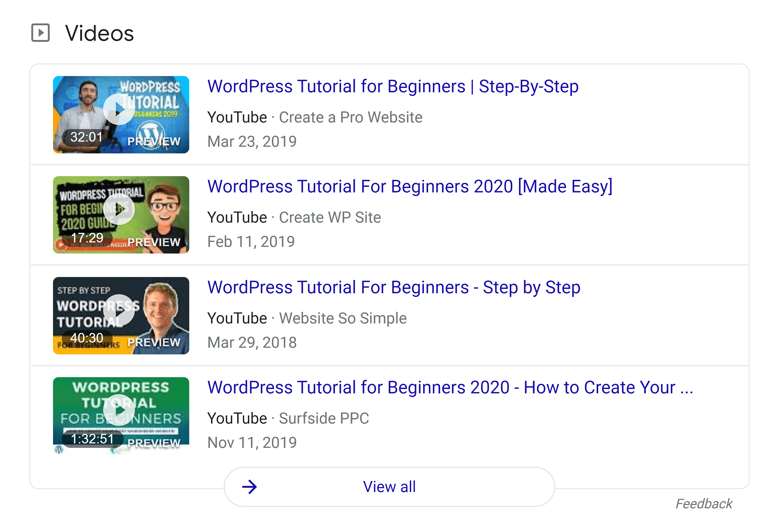Click PREVIEW label on 1:32:51 thumbnail
The width and height of the screenshot is (779, 532).
154,443
